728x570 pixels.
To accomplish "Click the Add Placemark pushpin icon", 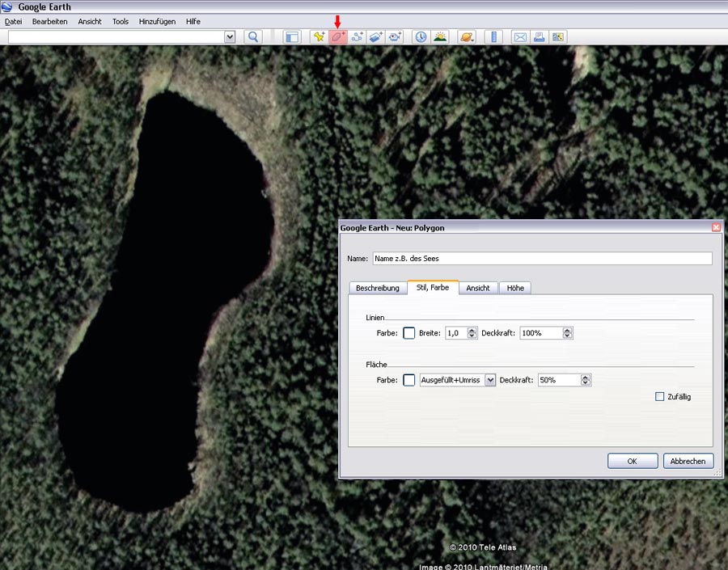I will (x=320, y=36).
